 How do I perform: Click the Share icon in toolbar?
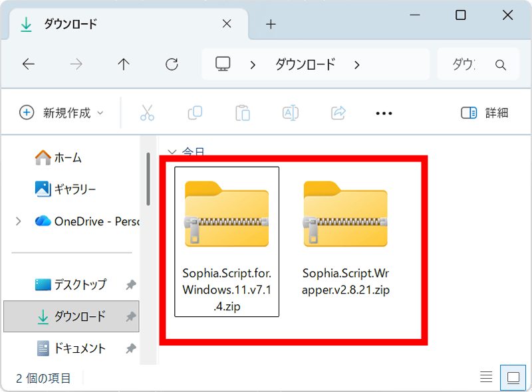338,113
